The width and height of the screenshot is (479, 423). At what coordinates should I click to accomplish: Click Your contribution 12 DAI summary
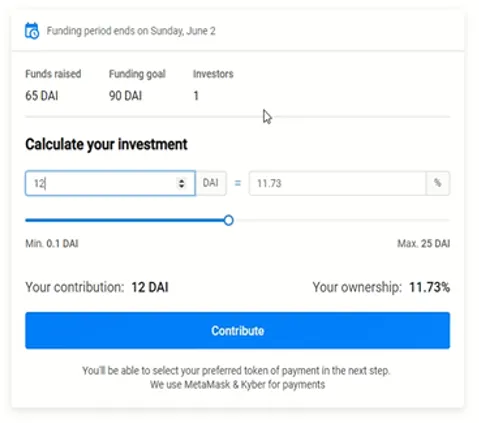(x=97, y=287)
